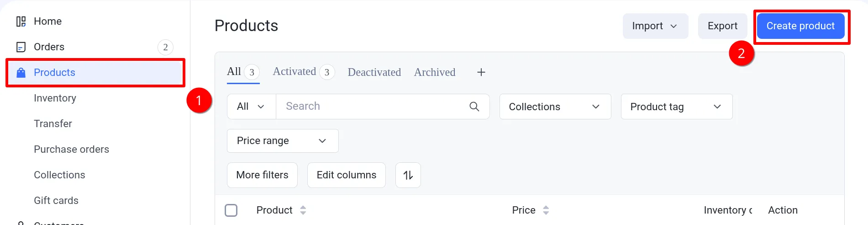Click the Home dashboard icon
This screenshot has height=225, width=868.
click(x=21, y=21)
